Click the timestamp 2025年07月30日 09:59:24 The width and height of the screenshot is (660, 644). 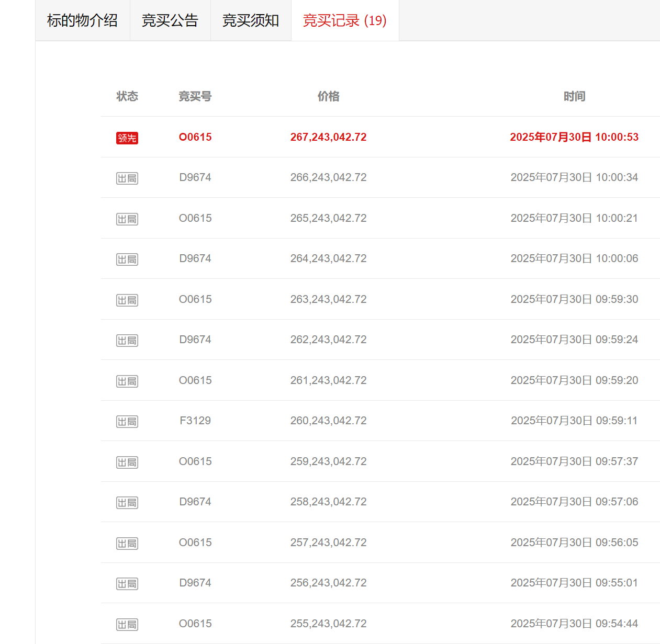[574, 340]
